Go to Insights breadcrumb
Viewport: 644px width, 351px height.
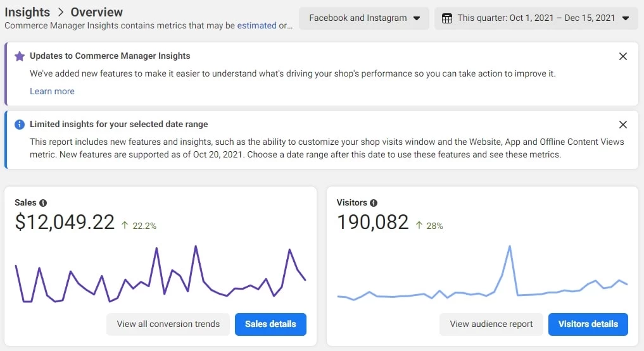pyautogui.click(x=27, y=12)
